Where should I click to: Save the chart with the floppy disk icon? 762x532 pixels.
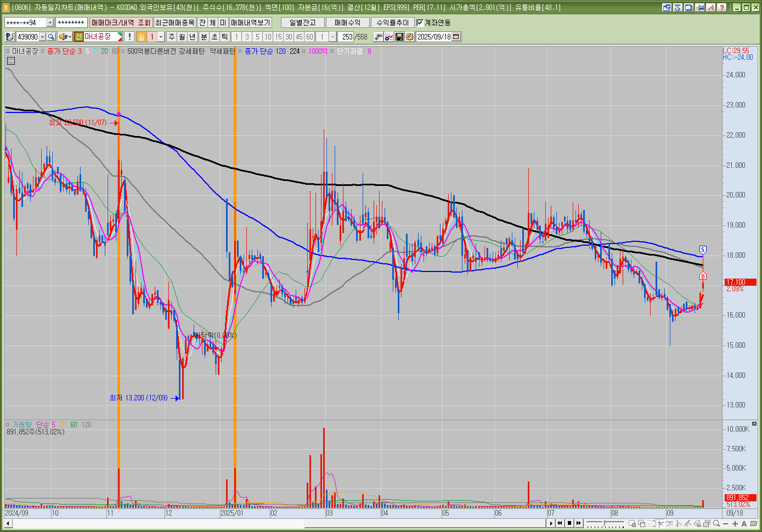[399, 37]
